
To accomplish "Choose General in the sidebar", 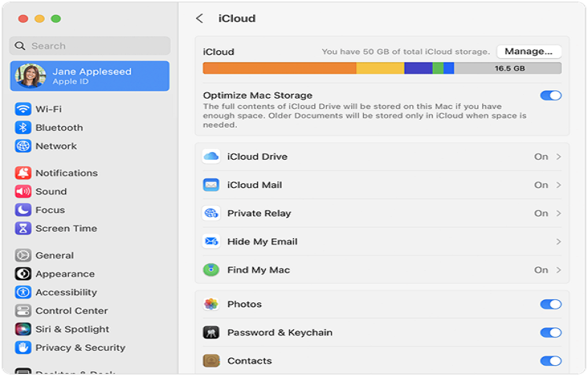I will pos(55,255).
